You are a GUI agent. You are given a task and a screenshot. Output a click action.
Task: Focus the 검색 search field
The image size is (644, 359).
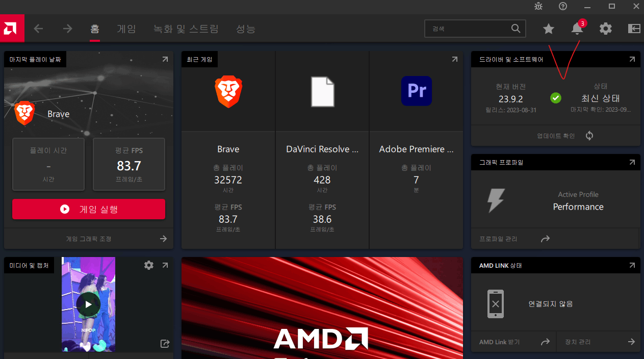475,29
